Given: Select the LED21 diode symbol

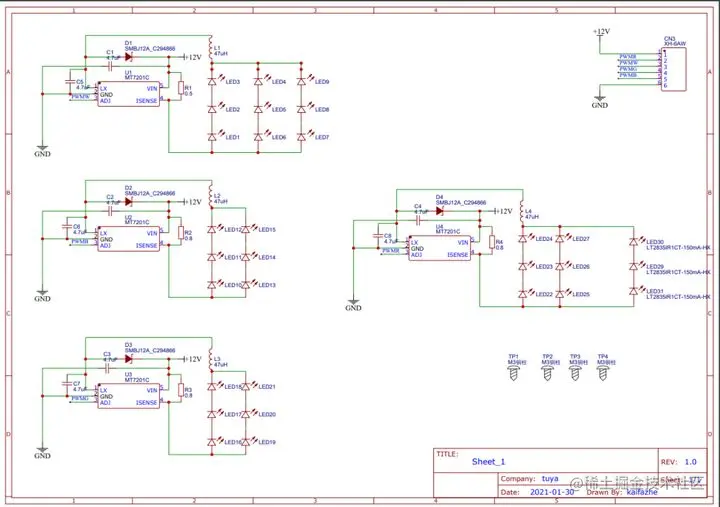Looking at the screenshot, I should (x=246, y=387).
